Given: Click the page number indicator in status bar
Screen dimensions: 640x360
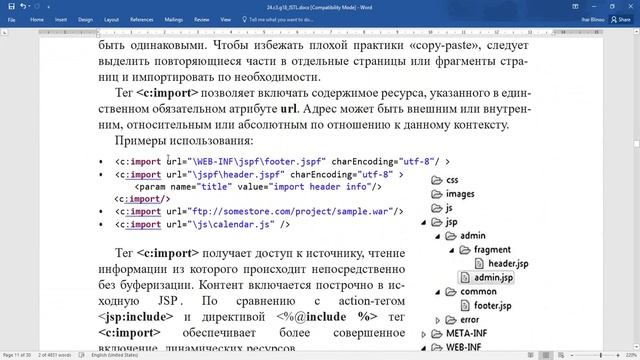Looking at the screenshot, I should coord(17,356).
